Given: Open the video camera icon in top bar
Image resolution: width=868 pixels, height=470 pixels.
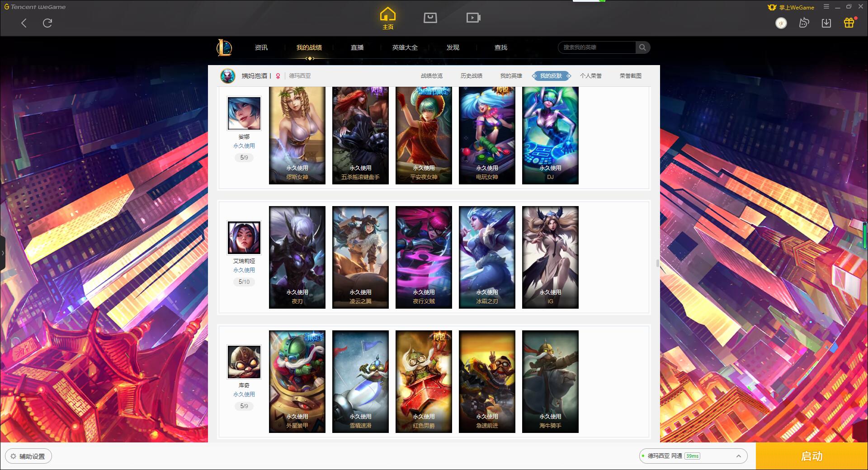Looking at the screenshot, I should click(473, 18).
